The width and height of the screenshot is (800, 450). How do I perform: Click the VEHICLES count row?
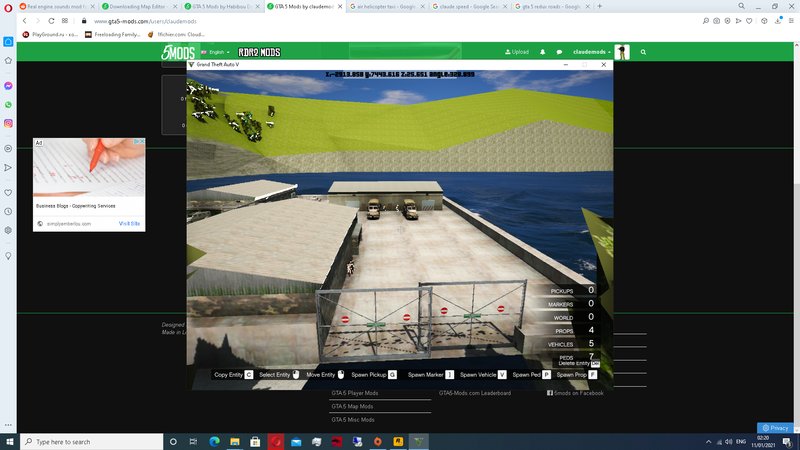[570, 344]
